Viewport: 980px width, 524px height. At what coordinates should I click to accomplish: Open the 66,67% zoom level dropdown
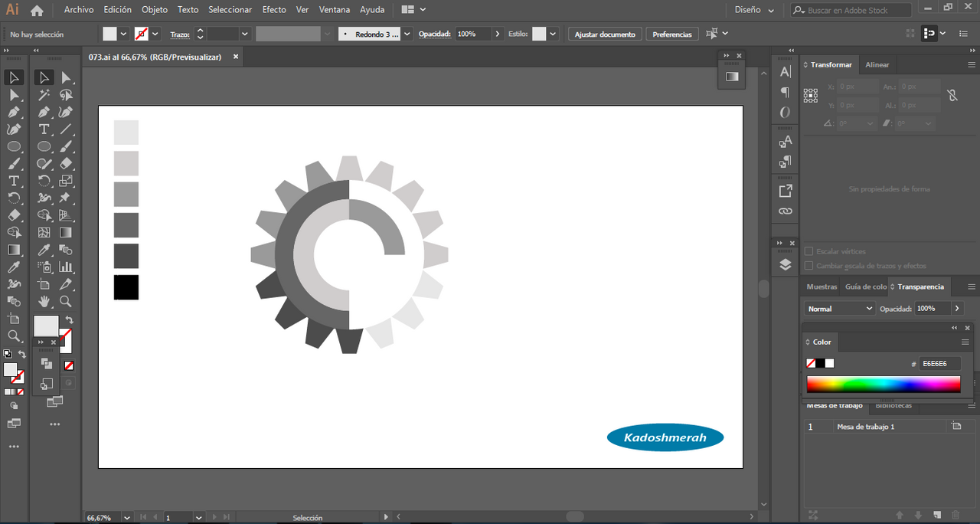(x=126, y=518)
